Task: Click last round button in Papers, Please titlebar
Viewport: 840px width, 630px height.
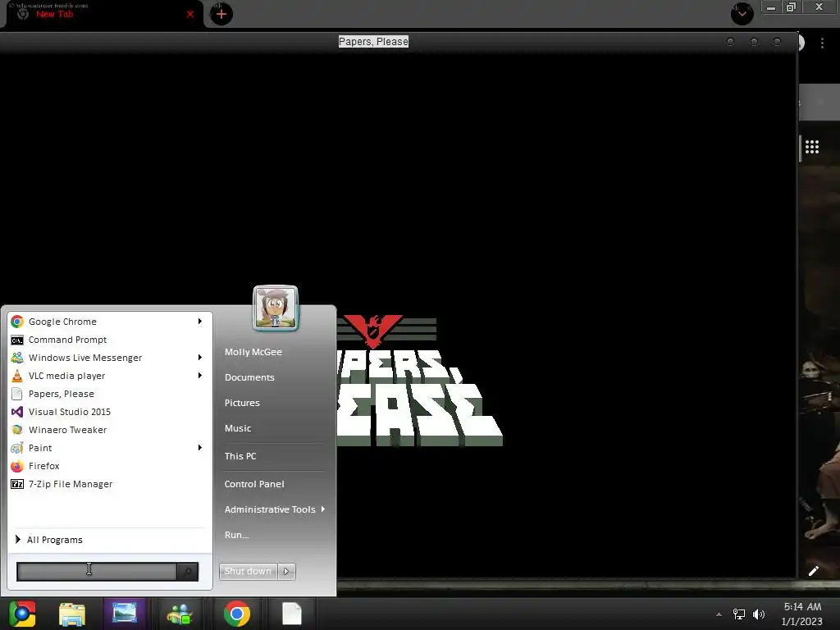Action: point(778,42)
